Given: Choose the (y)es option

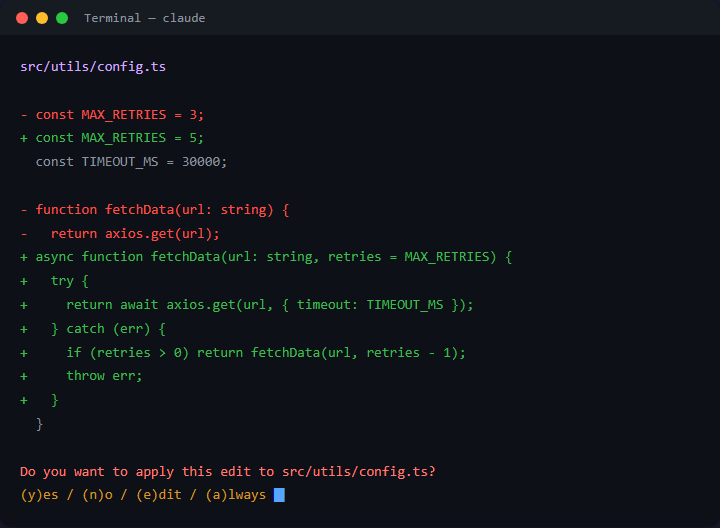Looking at the screenshot, I should click(x=39, y=495).
